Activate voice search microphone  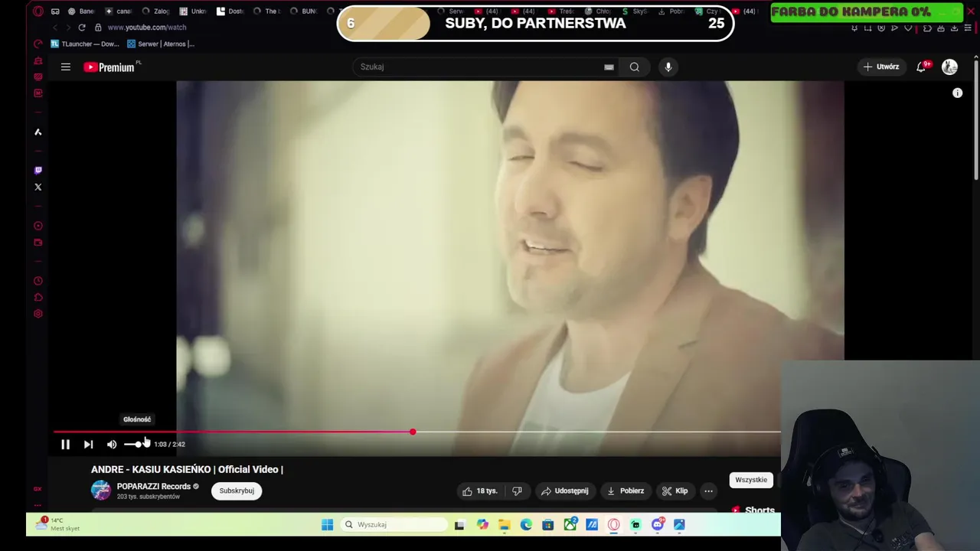pyautogui.click(x=668, y=67)
